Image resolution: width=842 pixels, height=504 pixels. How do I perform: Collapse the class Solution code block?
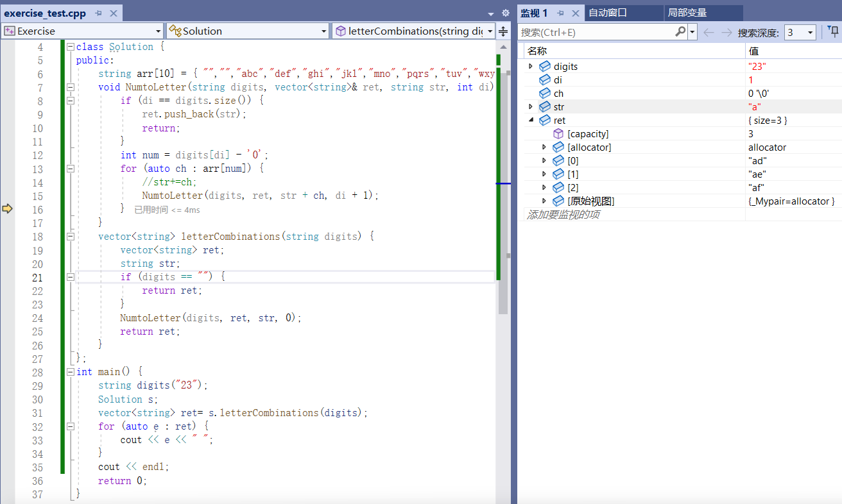pyautogui.click(x=71, y=46)
